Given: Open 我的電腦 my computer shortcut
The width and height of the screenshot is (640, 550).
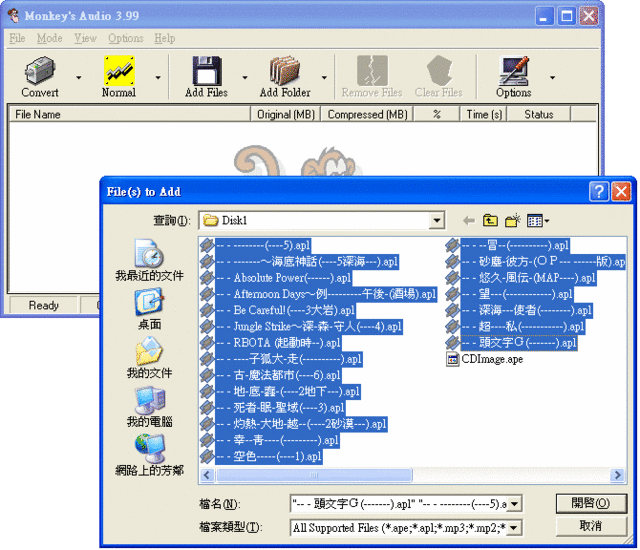Looking at the screenshot, I should click(149, 406).
